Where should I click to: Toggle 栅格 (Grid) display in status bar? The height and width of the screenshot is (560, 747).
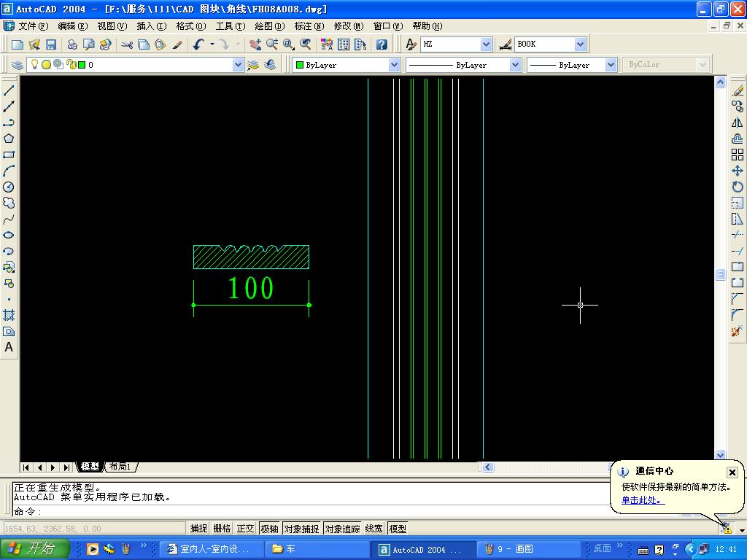222,529
